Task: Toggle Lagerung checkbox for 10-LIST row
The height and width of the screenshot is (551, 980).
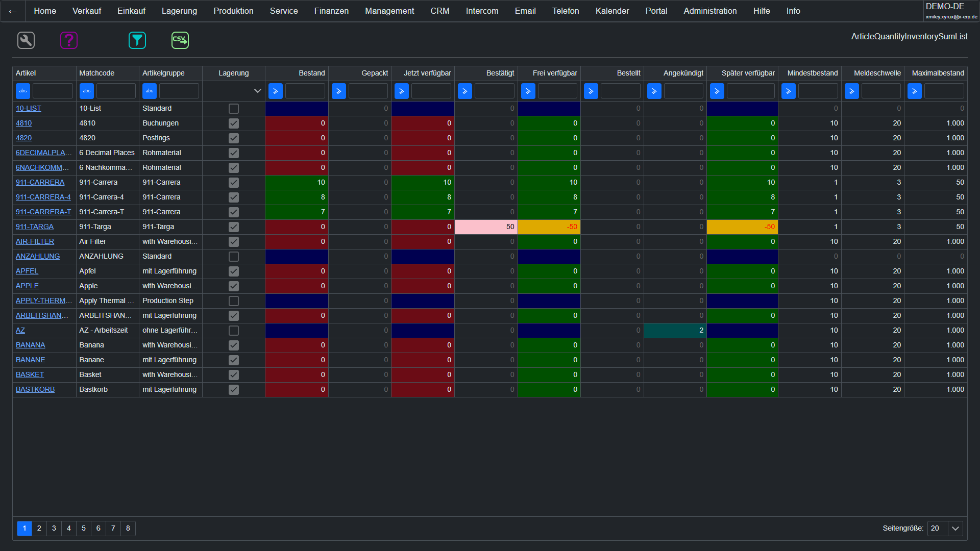Action: [x=234, y=109]
